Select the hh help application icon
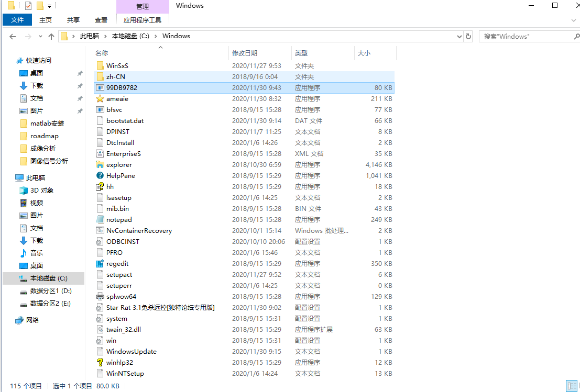Screen dimensions: 580x392 pyautogui.click(x=100, y=186)
